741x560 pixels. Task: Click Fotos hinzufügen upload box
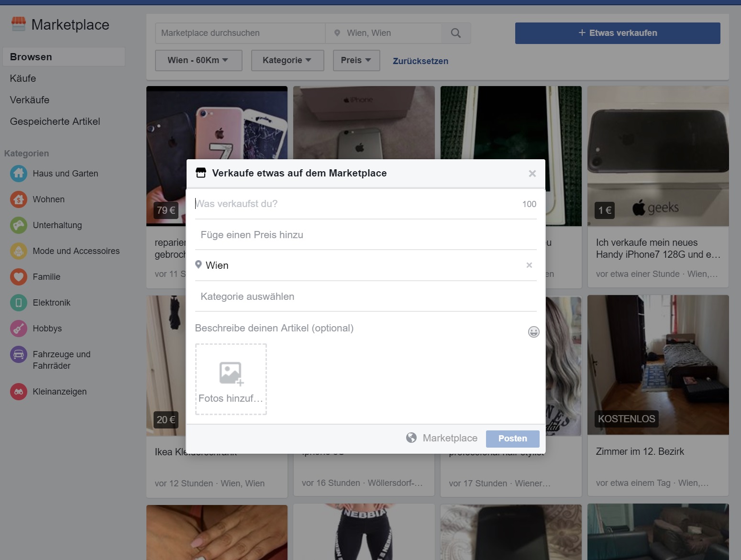231,379
